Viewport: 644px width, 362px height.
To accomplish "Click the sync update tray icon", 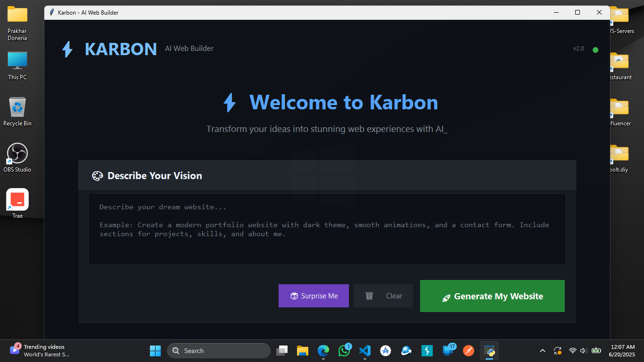I will (558, 351).
